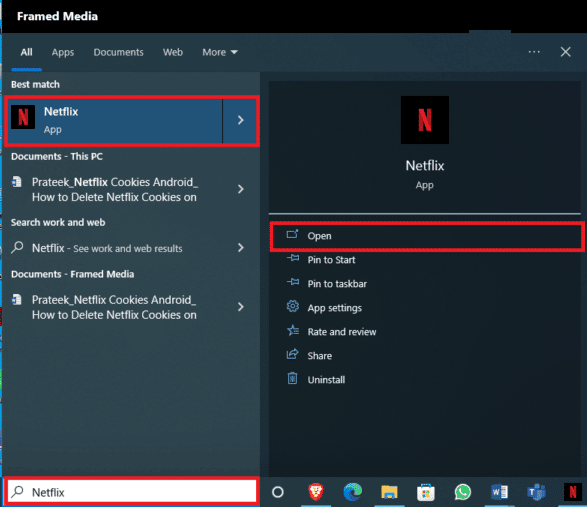Viewport: 587px width, 509px height.
Task: Open Microsoft Word taskbar icon
Action: [499, 492]
